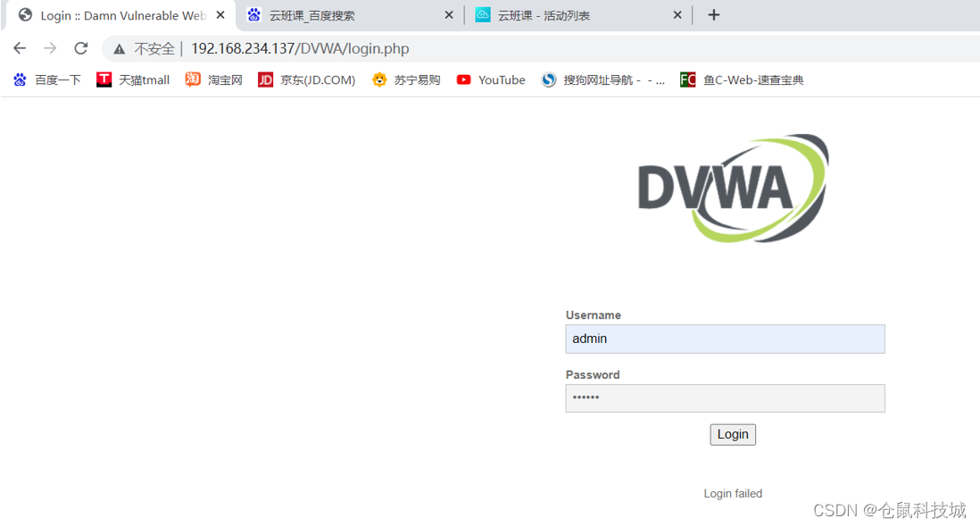Open the 鱼C-Web-速查宝典 bookmark
Screen dimensions: 980x527
[742, 80]
